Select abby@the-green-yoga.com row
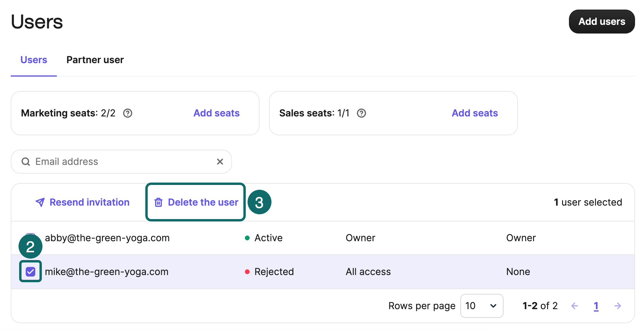Image resolution: width=644 pixels, height=331 pixels. pos(107,238)
